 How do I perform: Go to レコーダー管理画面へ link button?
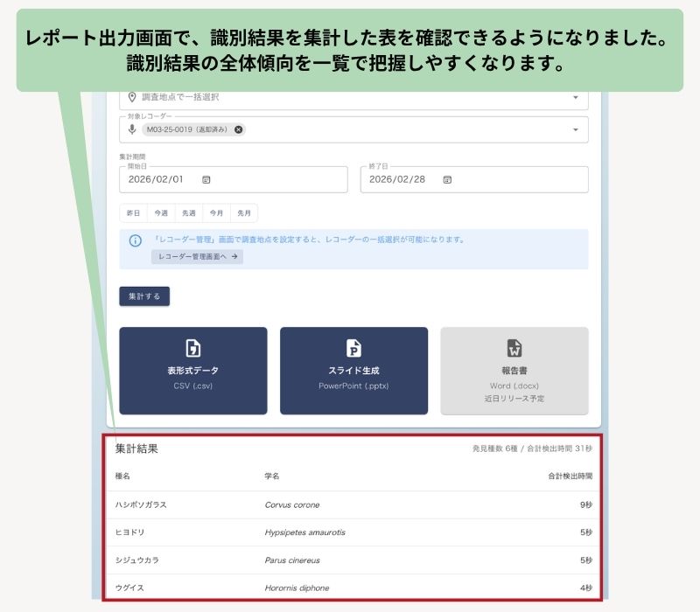(198, 256)
